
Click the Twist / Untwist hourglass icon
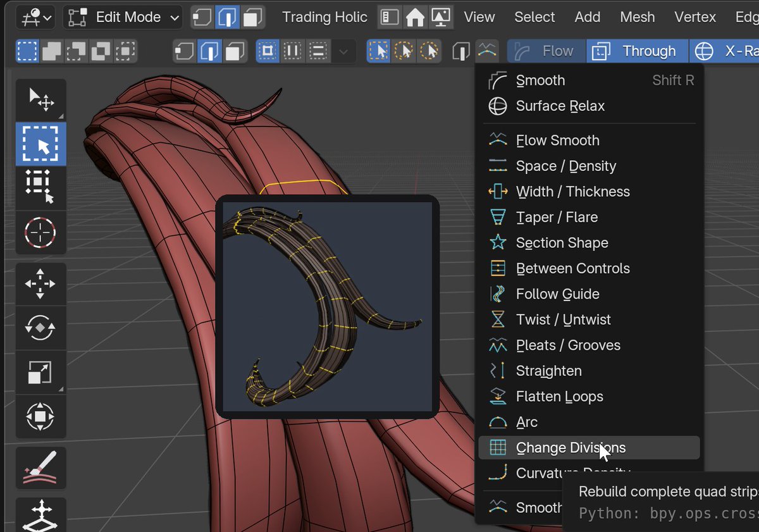(498, 319)
